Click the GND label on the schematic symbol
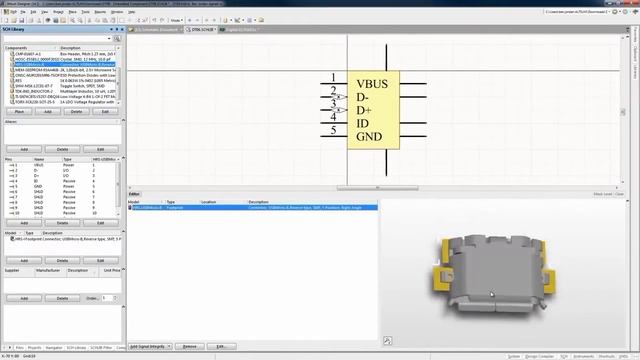This screenshot has height=360, width=640. point(369,137)
